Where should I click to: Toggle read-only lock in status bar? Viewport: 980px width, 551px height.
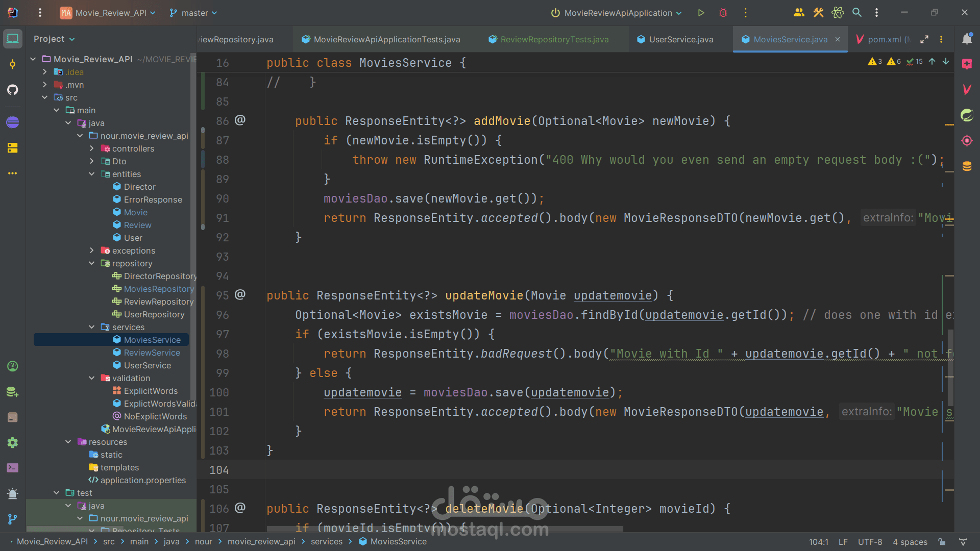(x=942, y=542)
